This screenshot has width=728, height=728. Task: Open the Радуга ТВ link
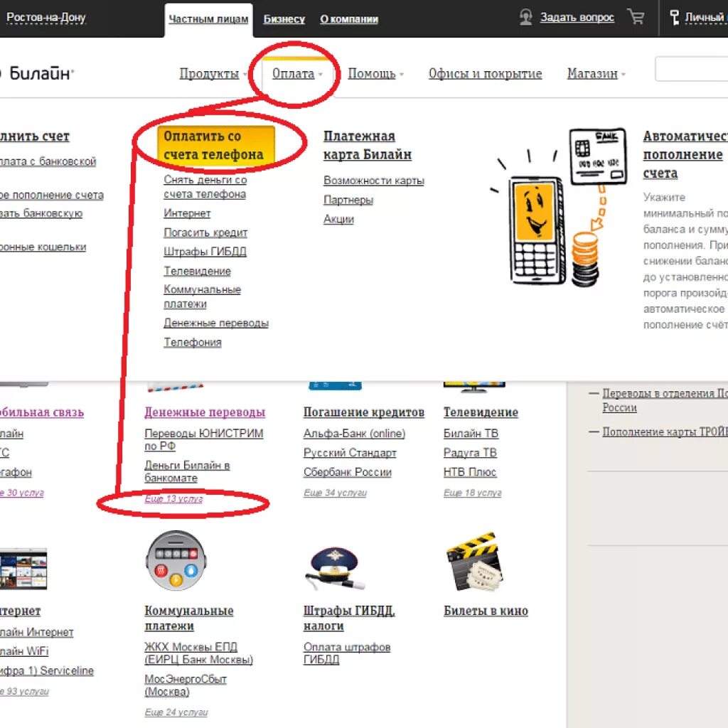click(470, 453)
